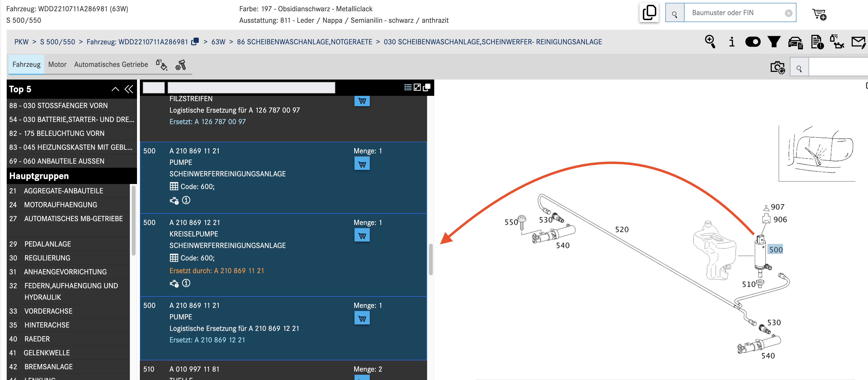Click info circle under KREISELPUMPE
Image resolution: width=868 pixels, height=380 pixels.
(186, 283)
